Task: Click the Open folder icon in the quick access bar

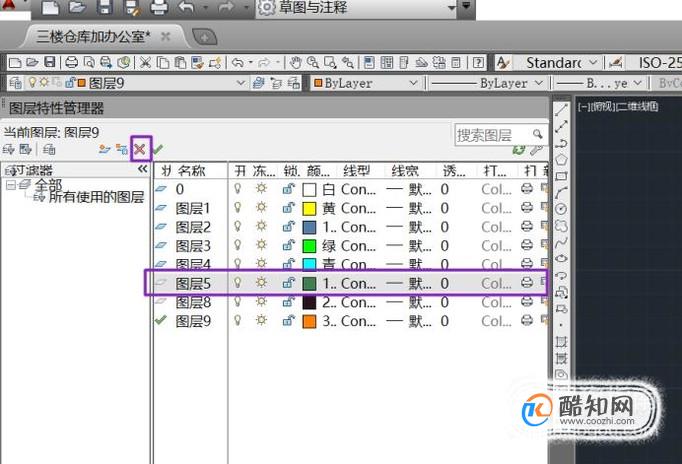Action: [x=77, y=7]
